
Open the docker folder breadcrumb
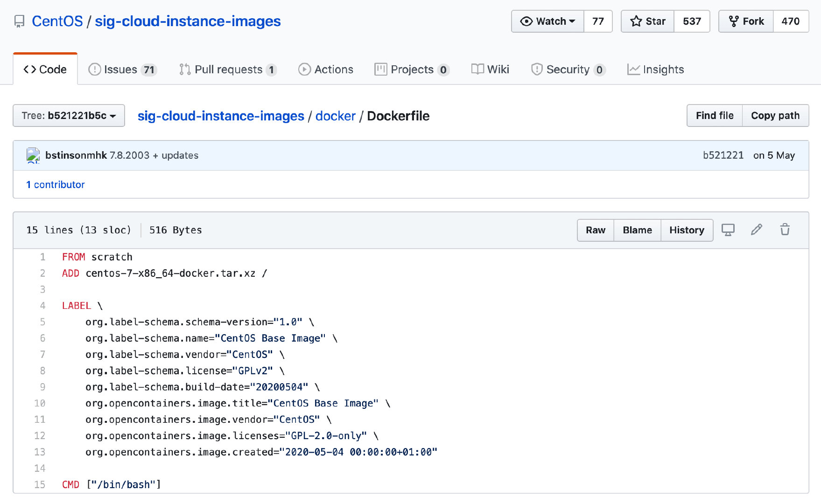pyautogui.click(x=335, y=116)
